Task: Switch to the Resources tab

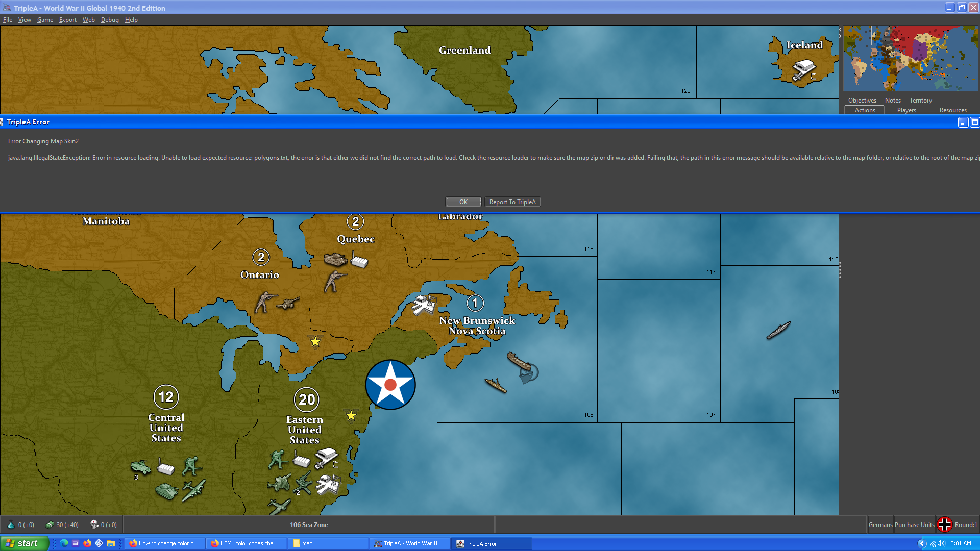Action: coord(953,110)
